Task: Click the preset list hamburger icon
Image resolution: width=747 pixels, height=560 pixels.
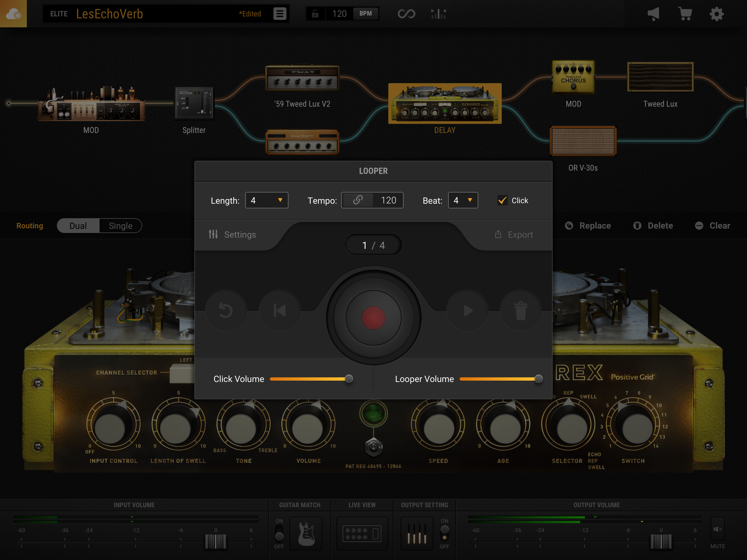Action: [x=279, y=13]
